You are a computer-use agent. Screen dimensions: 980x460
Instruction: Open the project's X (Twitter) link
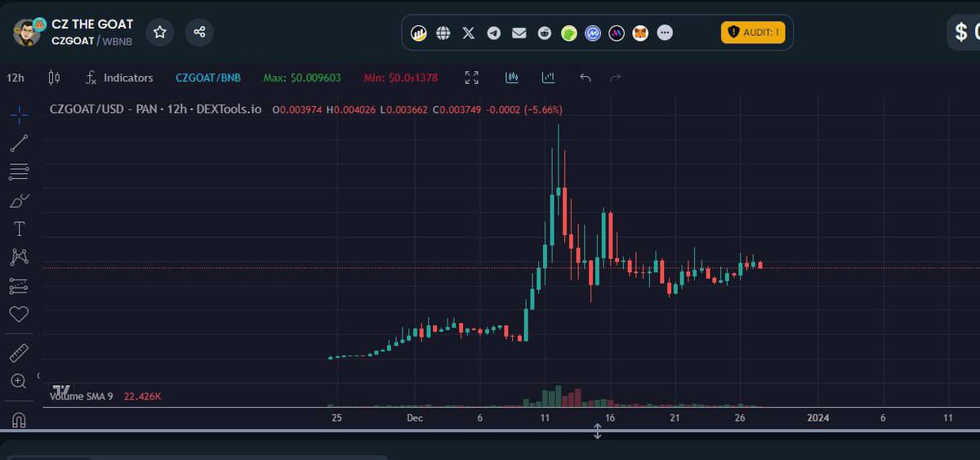pyautogui.click(x=469, y=33)
